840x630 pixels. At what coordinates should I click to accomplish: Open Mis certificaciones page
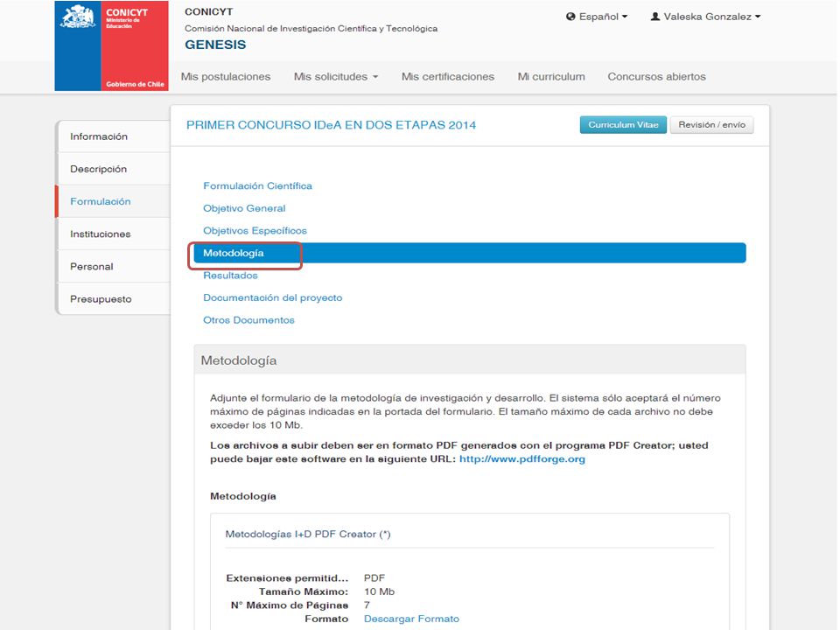tap(448, 77)
